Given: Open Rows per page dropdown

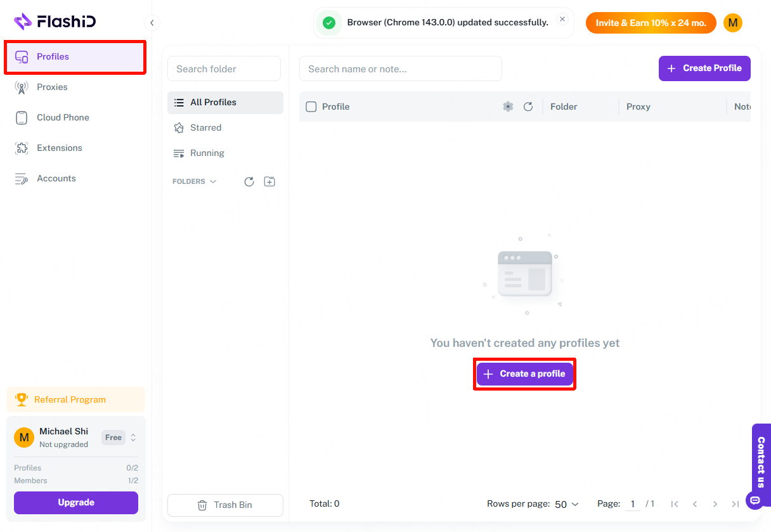Looking at the screenshot, I should pyautogui.click(x=566, y=504).
